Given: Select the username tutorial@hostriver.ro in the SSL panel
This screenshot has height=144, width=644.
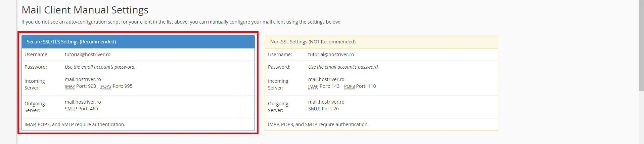Looking at the screenshot, I should pos(88,55).
